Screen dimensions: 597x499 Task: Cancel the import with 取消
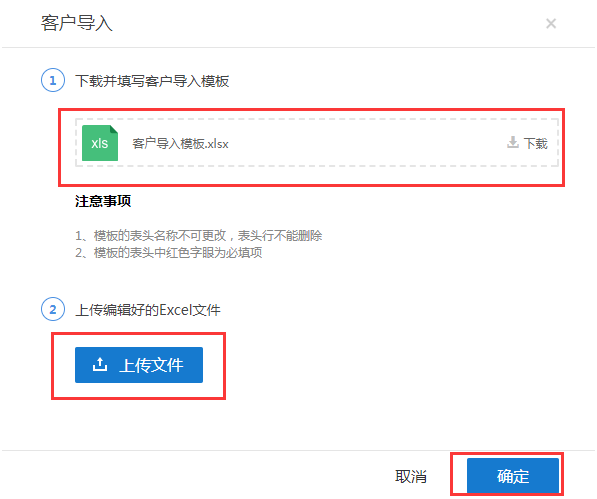click(x=411, y=477)
